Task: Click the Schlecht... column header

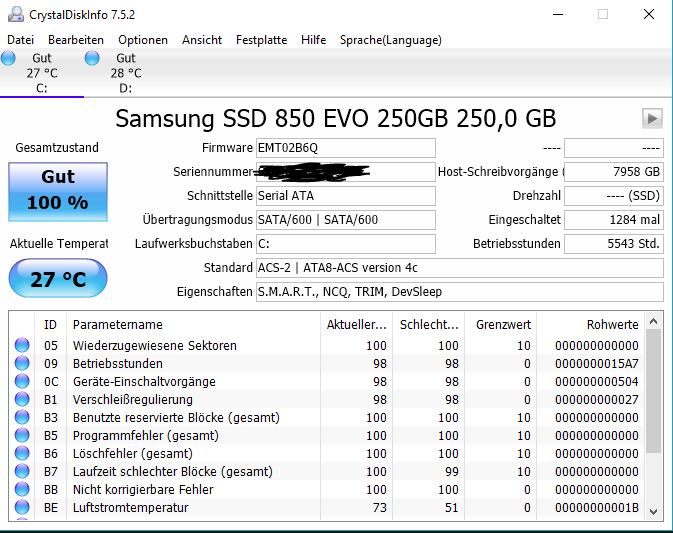Action: coord(429,325)
